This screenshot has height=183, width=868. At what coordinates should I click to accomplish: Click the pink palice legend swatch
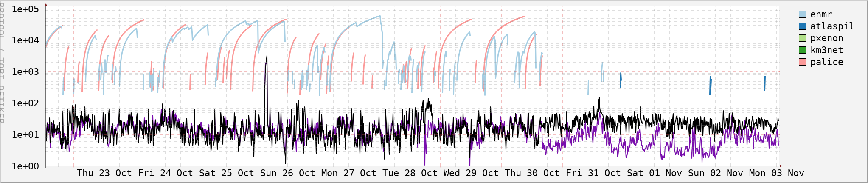[x=802, y=62]
